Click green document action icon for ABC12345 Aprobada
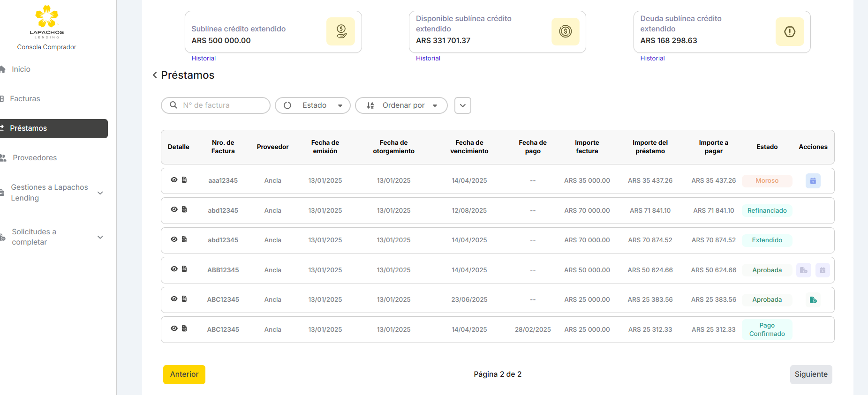 (813, 300)
